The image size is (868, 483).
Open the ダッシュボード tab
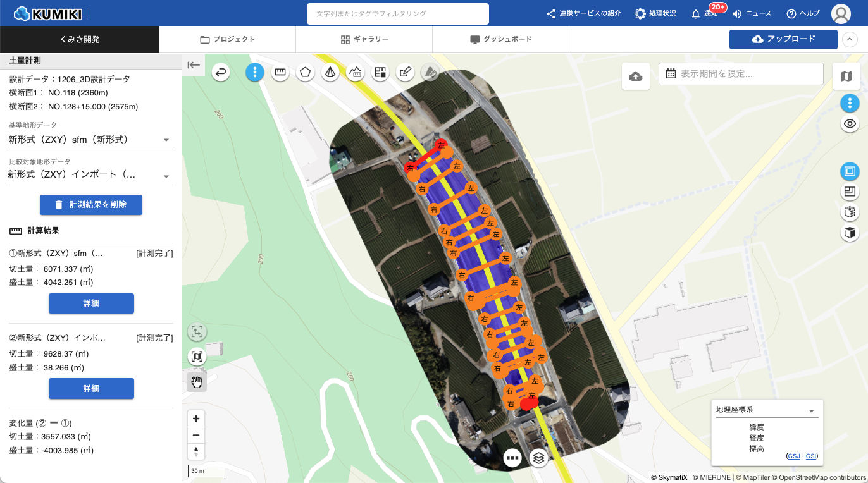(500, 39)
